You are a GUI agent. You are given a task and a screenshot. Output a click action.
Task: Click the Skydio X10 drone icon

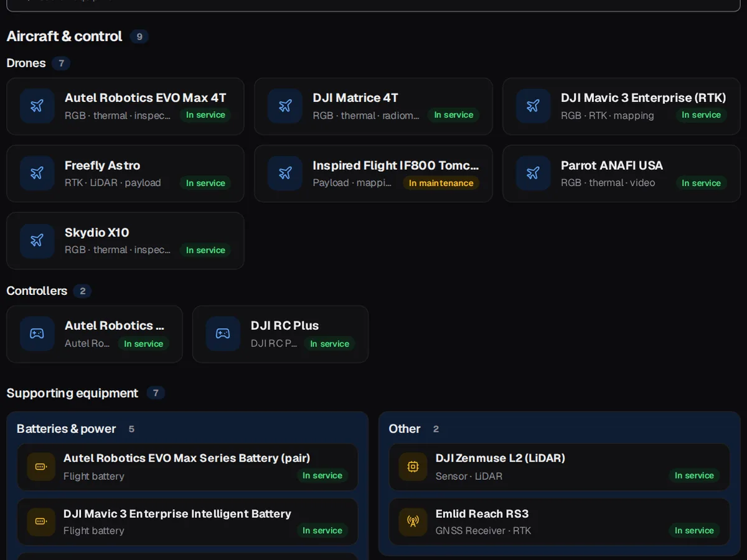point(37,241)
